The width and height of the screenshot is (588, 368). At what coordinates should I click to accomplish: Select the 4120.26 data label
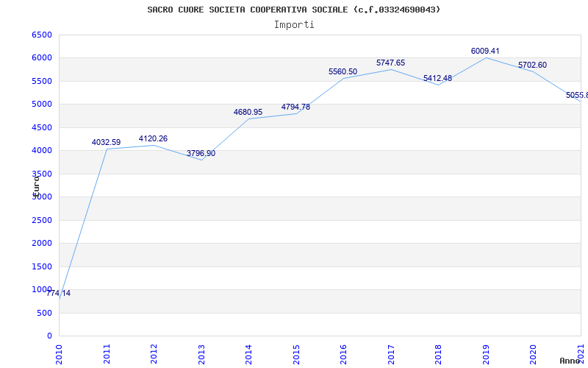tap(153, 138)
